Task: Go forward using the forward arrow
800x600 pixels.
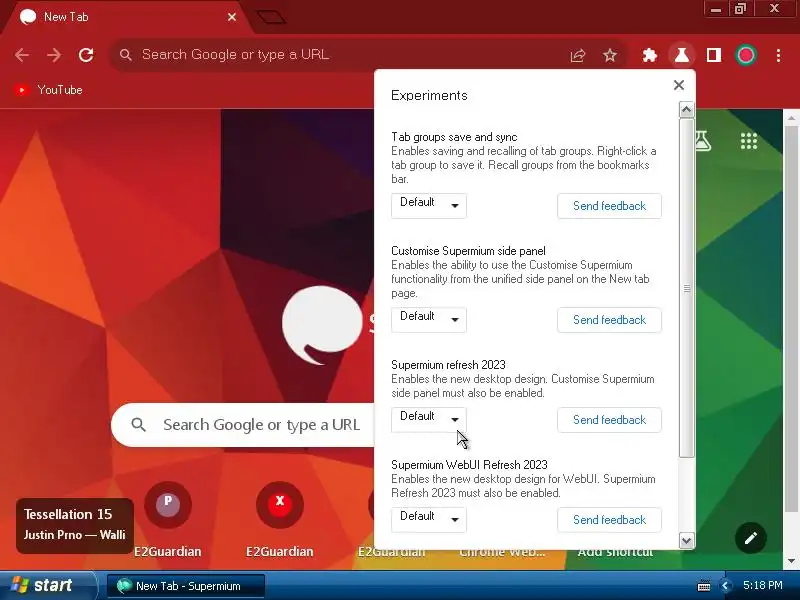Action: click(x=54, y=55)
